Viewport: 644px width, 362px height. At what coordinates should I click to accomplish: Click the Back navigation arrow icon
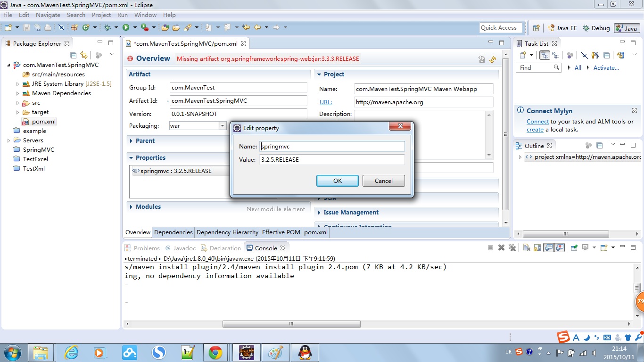pos(257,28)
